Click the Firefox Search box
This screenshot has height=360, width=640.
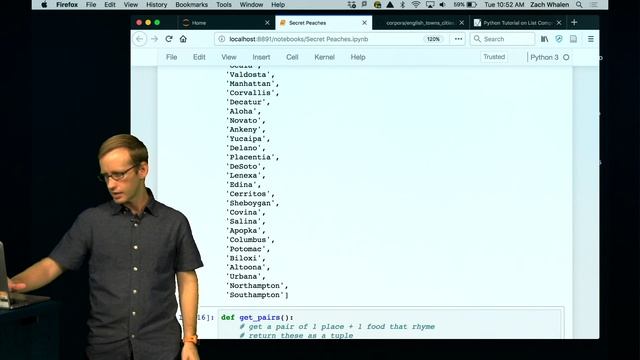point(502,39)
